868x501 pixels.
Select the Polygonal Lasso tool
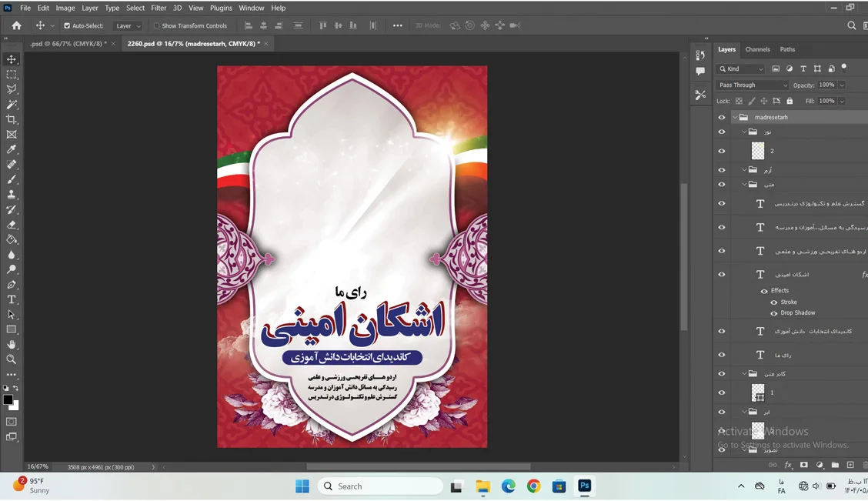click(11, 89)
